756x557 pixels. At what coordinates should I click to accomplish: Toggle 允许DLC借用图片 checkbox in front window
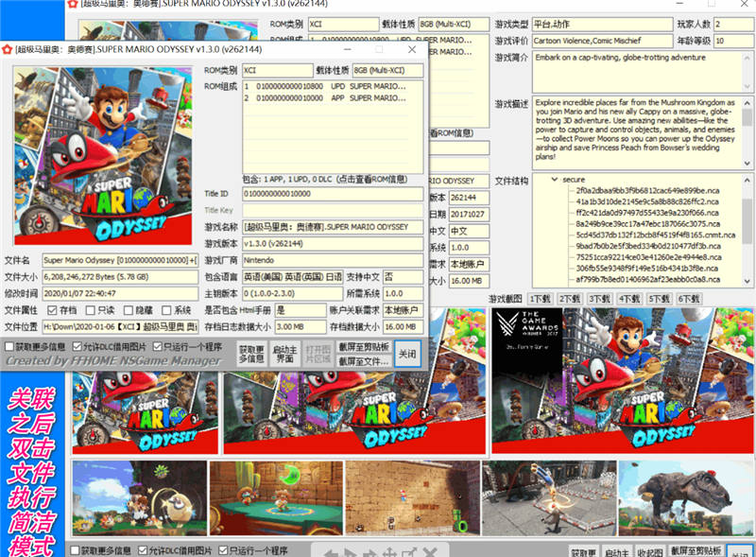click(77, 346)
